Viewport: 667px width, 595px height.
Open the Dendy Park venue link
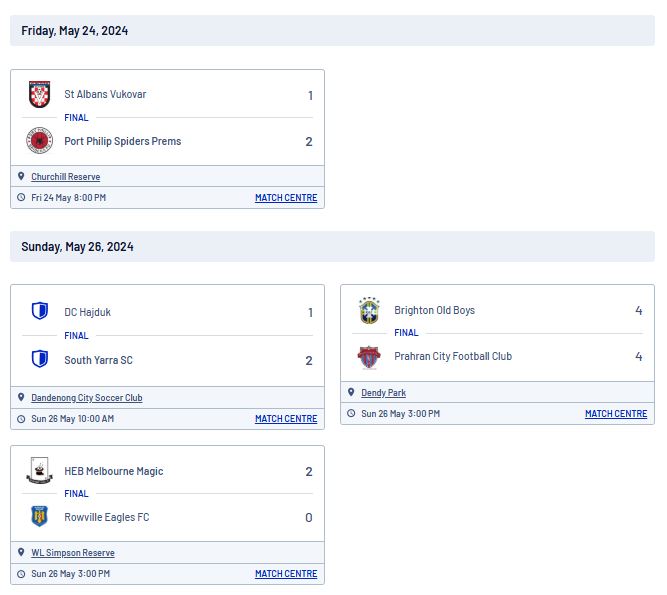(x=383, y=393)
